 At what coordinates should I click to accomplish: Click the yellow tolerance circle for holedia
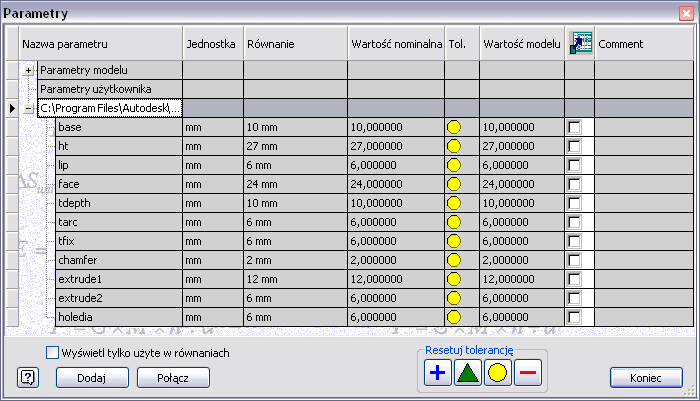coord(454,317)
